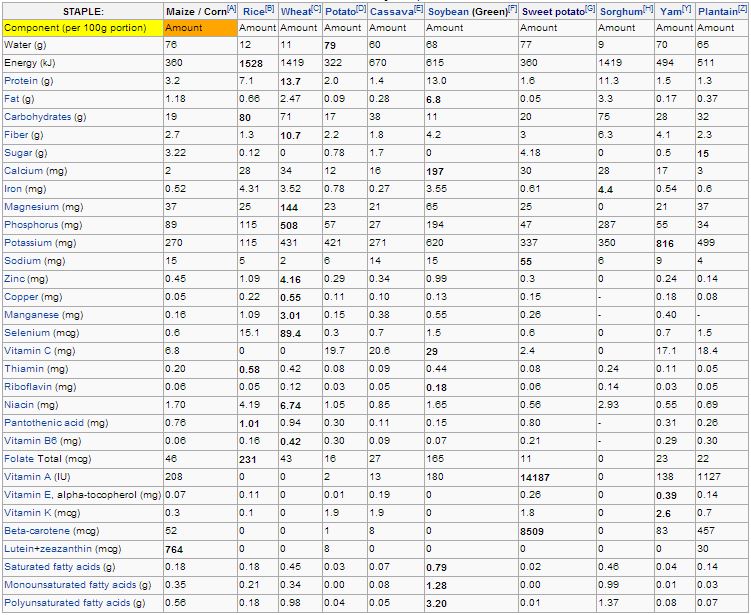Open the Protein row link
Screen dimensions: 751x615
(21, 80)
